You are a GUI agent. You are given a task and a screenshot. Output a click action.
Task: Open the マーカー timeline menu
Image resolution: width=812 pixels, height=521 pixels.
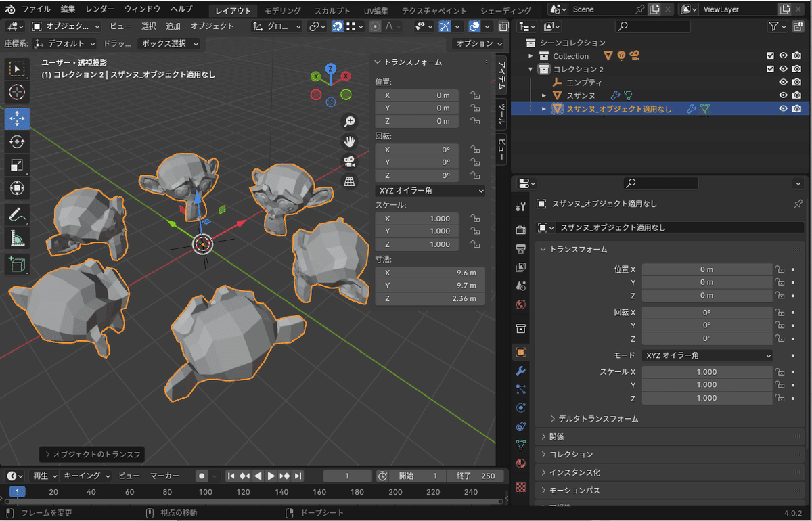(164, 476)
